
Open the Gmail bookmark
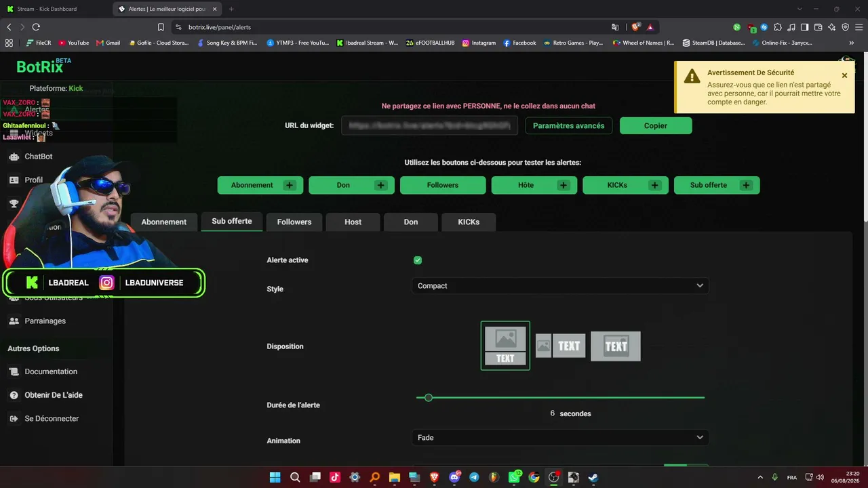(108, 43)
